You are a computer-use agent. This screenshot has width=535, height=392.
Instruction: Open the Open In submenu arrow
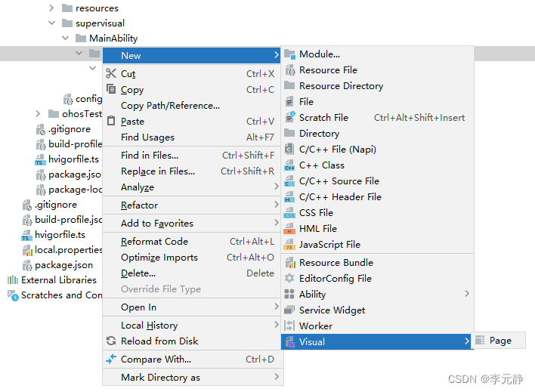click(277, 307)
